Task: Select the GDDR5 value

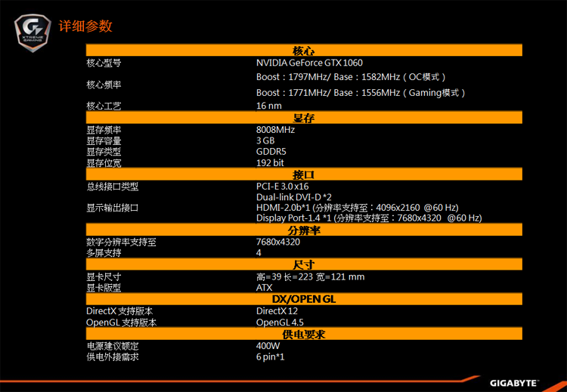Action: [271, 152]
